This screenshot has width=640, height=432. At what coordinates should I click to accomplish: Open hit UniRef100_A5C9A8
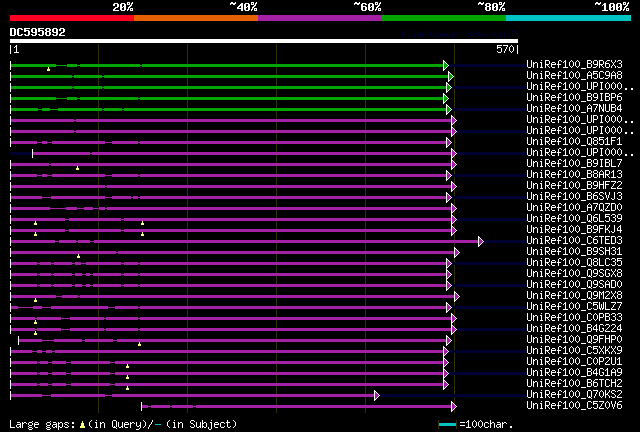click(574, 75)
